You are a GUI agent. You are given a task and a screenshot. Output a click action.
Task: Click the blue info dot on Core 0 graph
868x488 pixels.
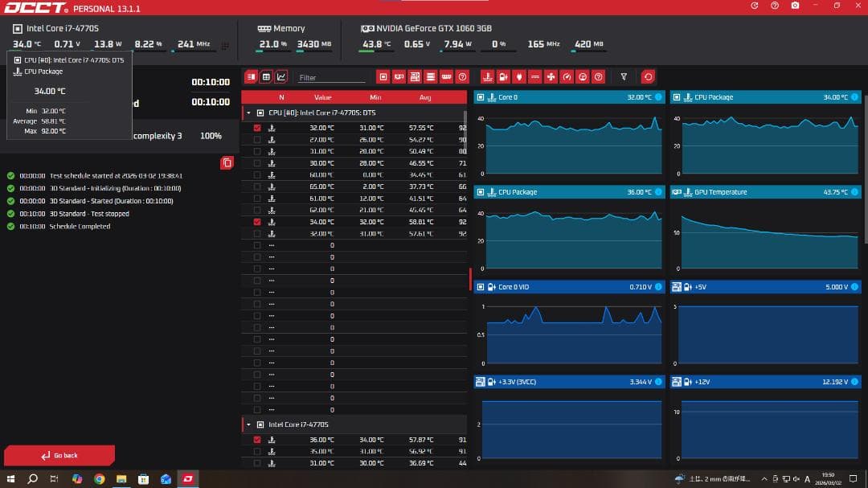tap(658, 97)
